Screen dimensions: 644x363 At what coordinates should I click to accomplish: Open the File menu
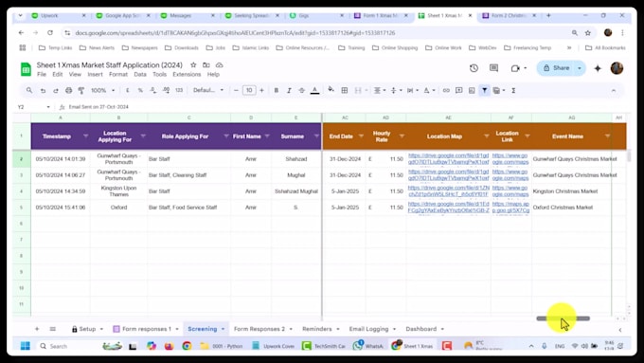[x=42, y=75]
